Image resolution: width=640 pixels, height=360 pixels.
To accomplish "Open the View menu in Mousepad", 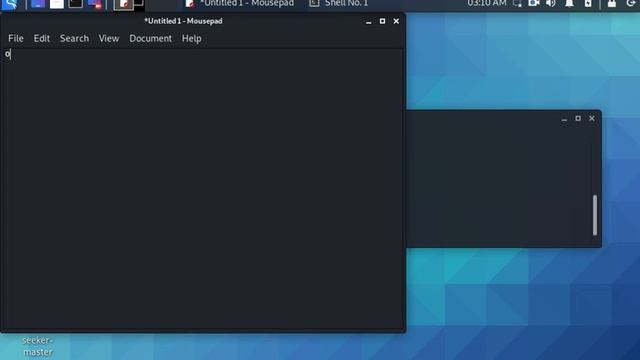I will (x=109, y=38).
